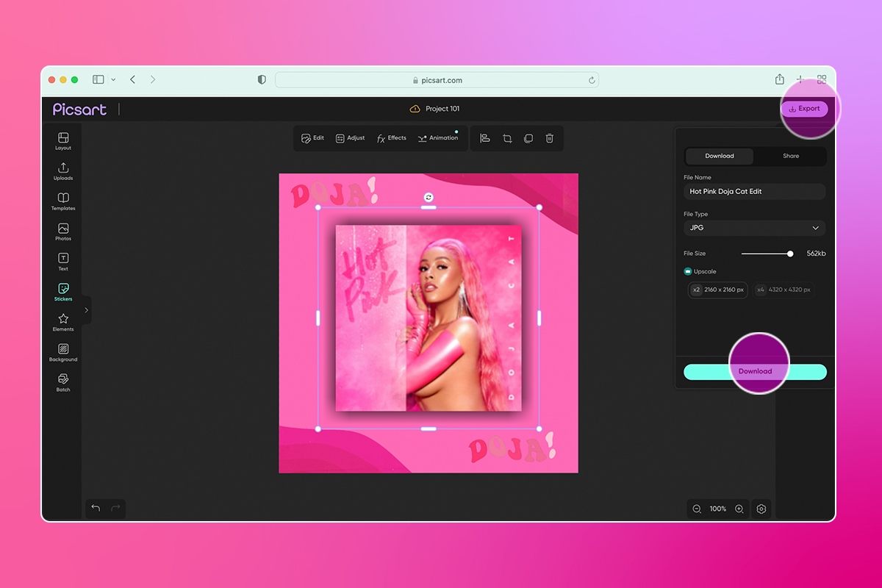This screenshot has width=882, height=588.
Task: Select the Text tool in the sidebar
Action: [x=62, y=259]
